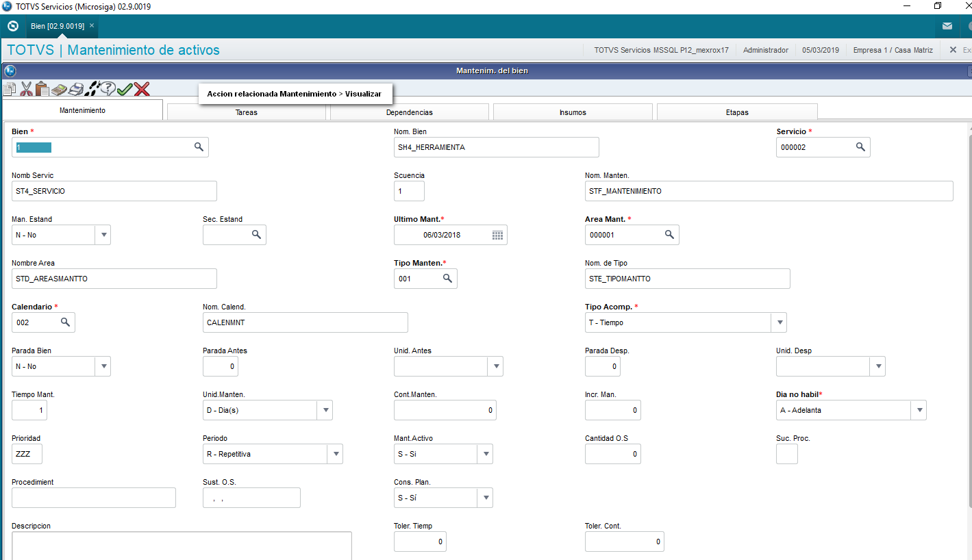Search Bien with magnifier icon
Image resolution: width=972 pixels, height=560 pixels.
(x=199, y=147)
